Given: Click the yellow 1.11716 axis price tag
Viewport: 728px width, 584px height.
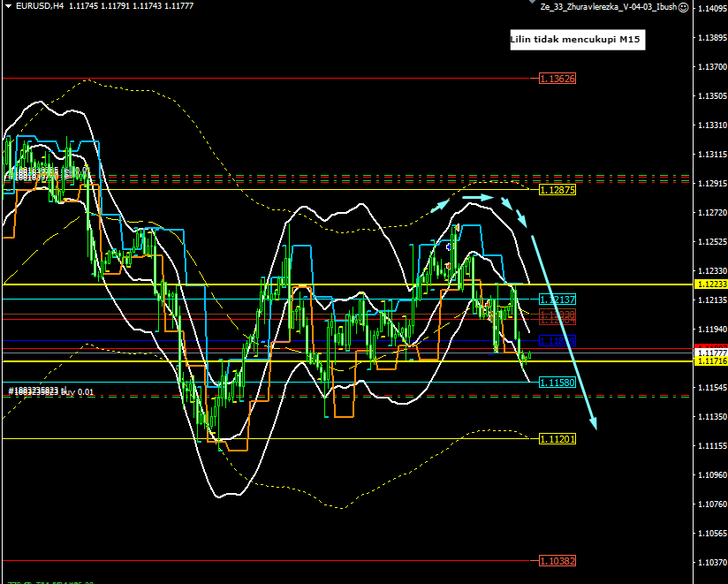Looking at the screenshot, I should pyautogui.click(x=711, y=361).
